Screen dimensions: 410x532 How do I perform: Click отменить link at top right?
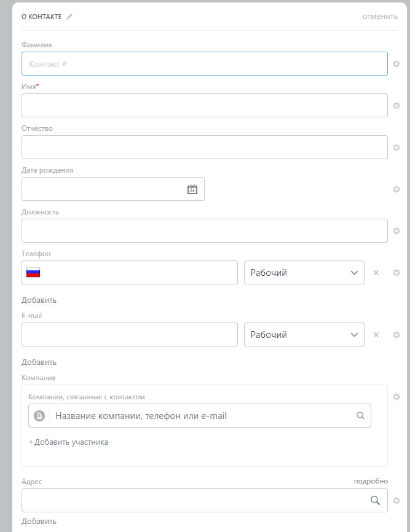click(380, 17)
